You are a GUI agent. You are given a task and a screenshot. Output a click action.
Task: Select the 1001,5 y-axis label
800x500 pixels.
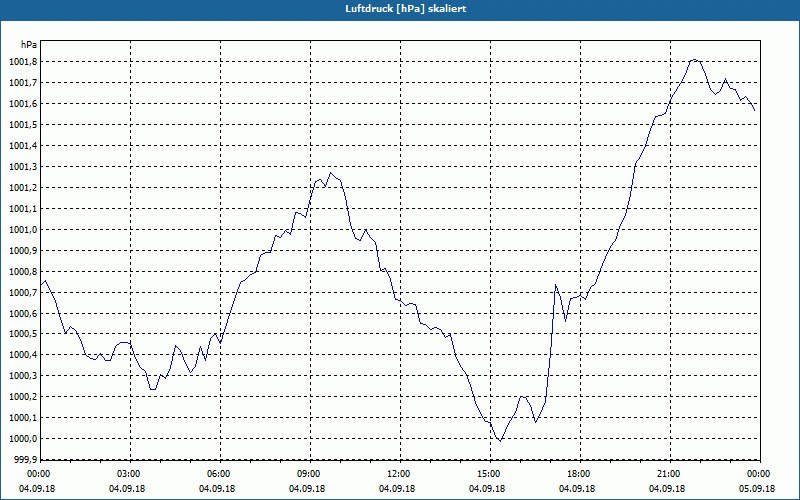tap(23, 124)
